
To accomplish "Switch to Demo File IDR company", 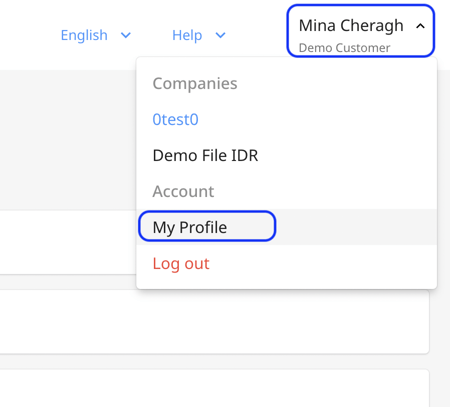I will pyautogui.click(x=205, y=155).
